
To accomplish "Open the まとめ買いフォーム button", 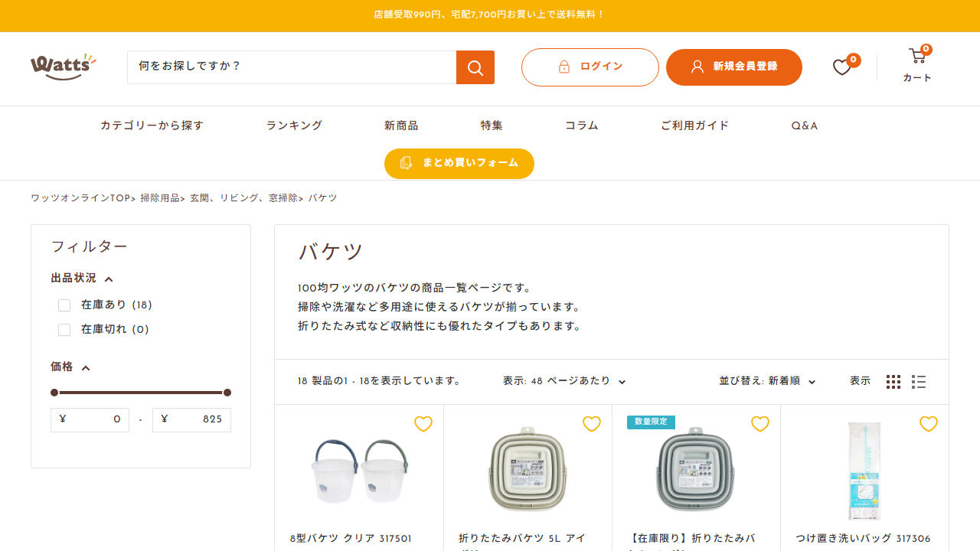I will coord(459,164).
